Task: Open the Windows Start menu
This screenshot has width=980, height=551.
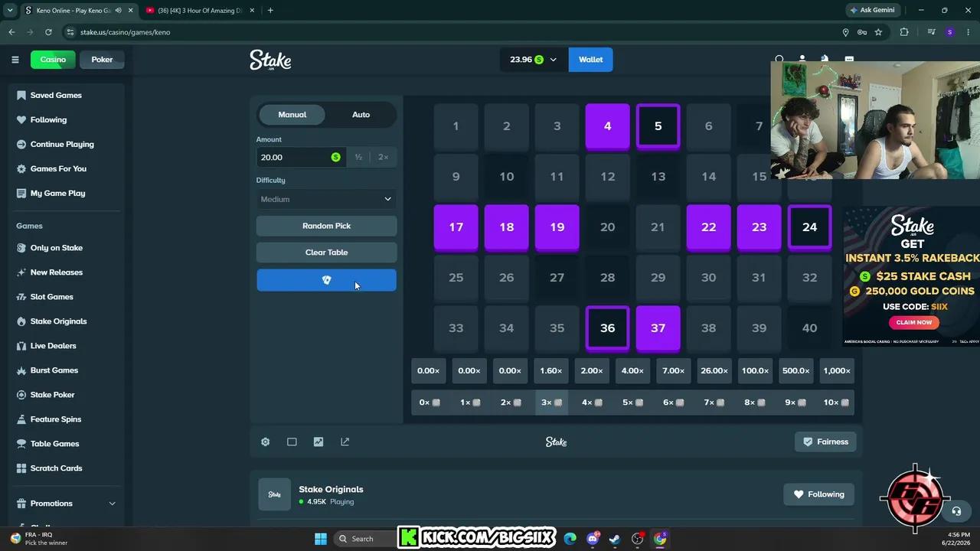Action: tap(321, 539)
